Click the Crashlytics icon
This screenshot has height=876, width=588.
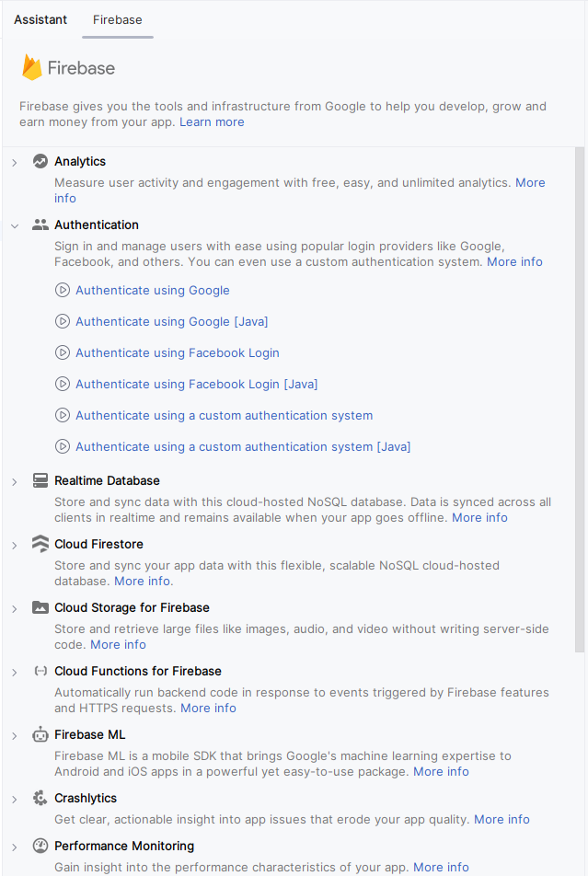pos(40,798)
